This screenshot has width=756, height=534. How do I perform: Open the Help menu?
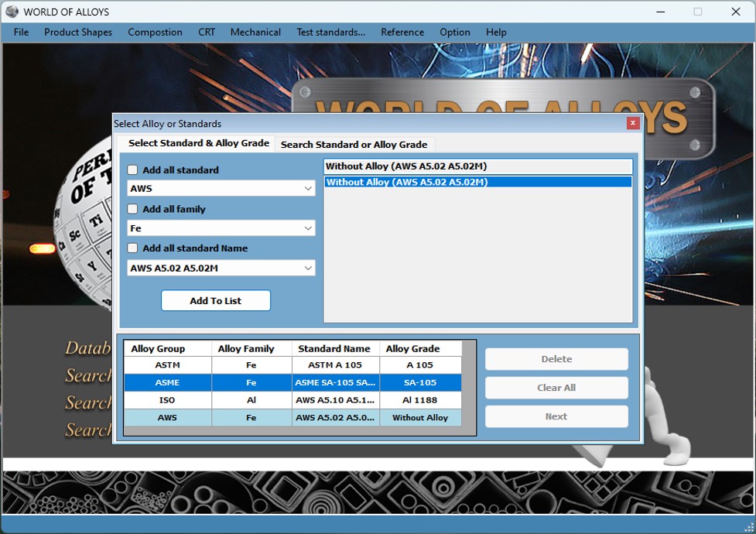click(496, 33)
